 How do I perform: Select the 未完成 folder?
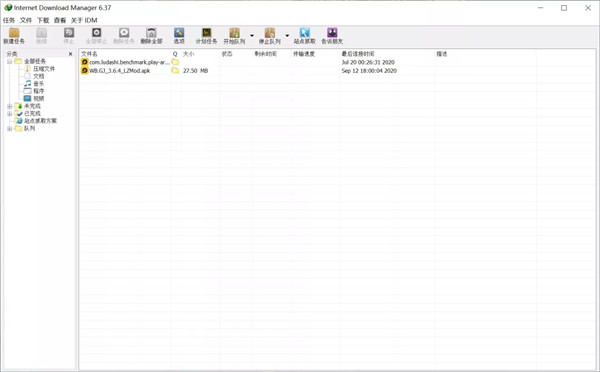click(32, 106)
